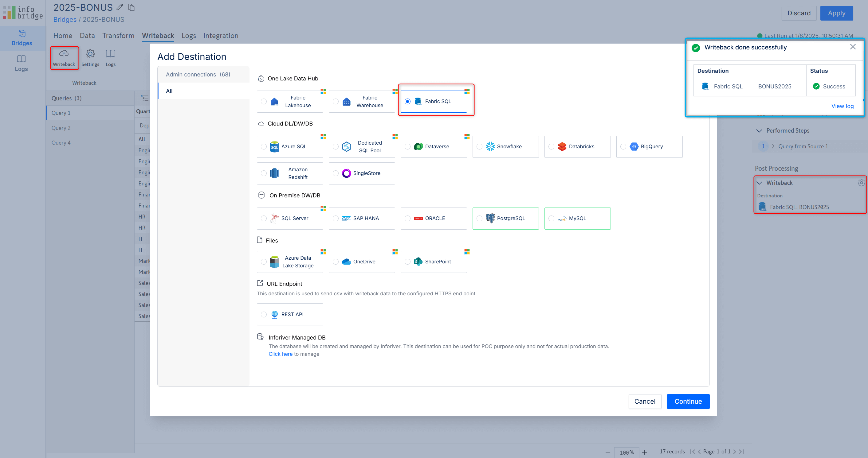Click the SingleStore icon
The image size is (868, 458).
[346, 173]
